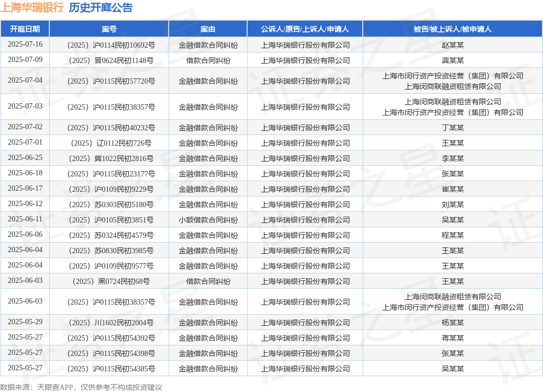
Task: Click case number 川1602民初2004号
Action: [111, 323]
